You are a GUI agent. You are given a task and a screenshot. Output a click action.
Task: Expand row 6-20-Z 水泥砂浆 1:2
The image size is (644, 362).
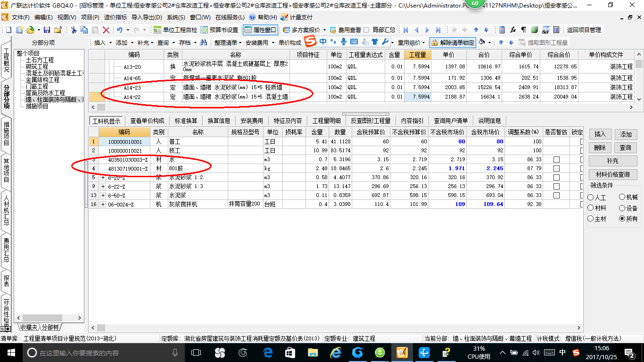pyautogui.click(x=103, y=177)
